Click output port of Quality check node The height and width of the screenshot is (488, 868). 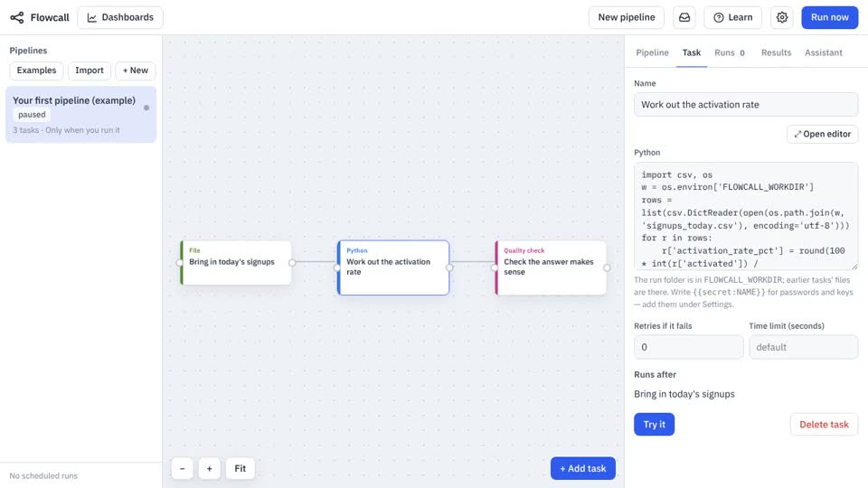pos(608,267)
